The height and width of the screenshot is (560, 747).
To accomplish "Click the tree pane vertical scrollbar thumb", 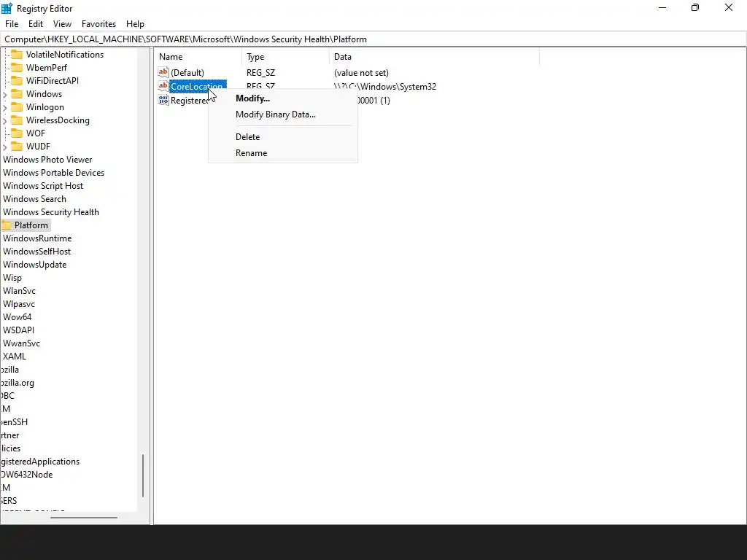I will [x=143, y=475].
